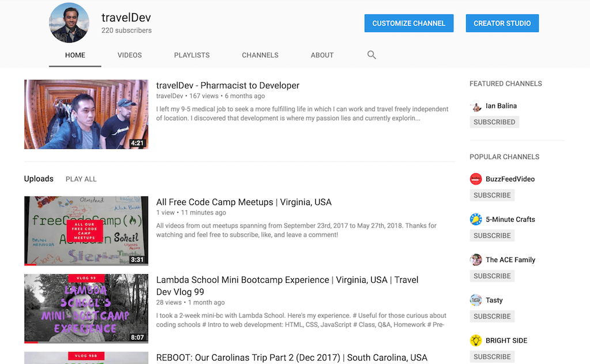The height and width of the screenshot is (364, 590).
Task: Click title travelDev - Pharmacist to Developer
Action: [x=228, y=85]
